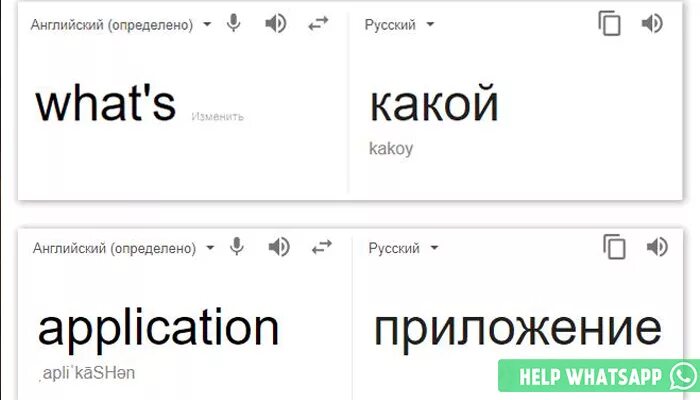700x400 pixels.
Task: Listen to "приложение" translation audio
Action: pyautogui.click(x=657, y=247)
